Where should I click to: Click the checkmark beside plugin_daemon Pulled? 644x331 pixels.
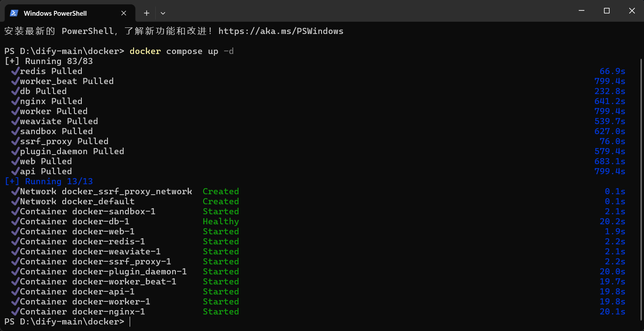tap(15, 151)
